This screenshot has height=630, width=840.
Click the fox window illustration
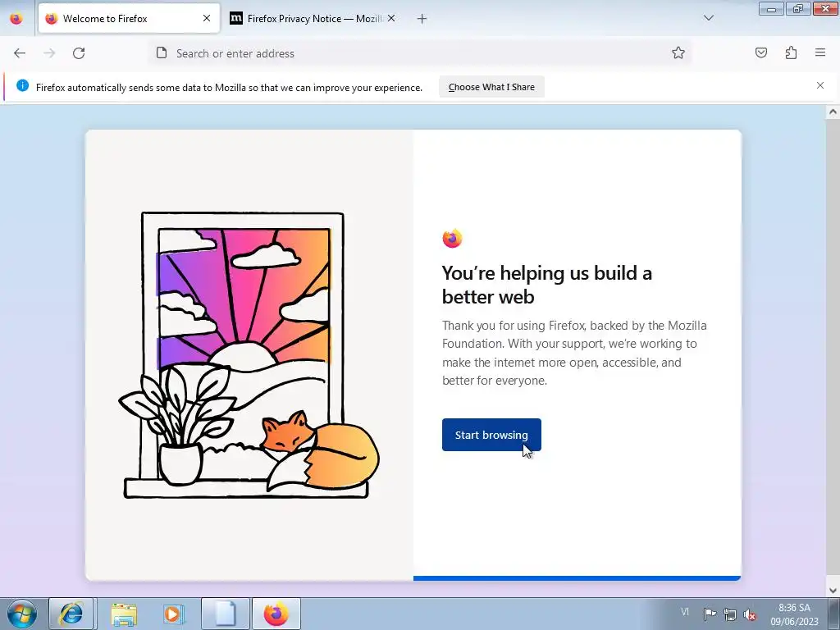(x=249, y=355)
